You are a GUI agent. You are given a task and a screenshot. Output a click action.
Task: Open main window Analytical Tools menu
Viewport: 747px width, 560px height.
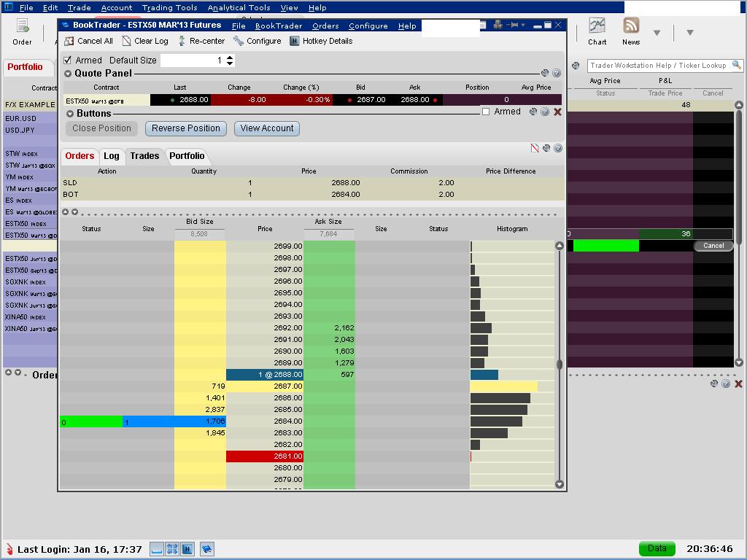tap(239, 7)
